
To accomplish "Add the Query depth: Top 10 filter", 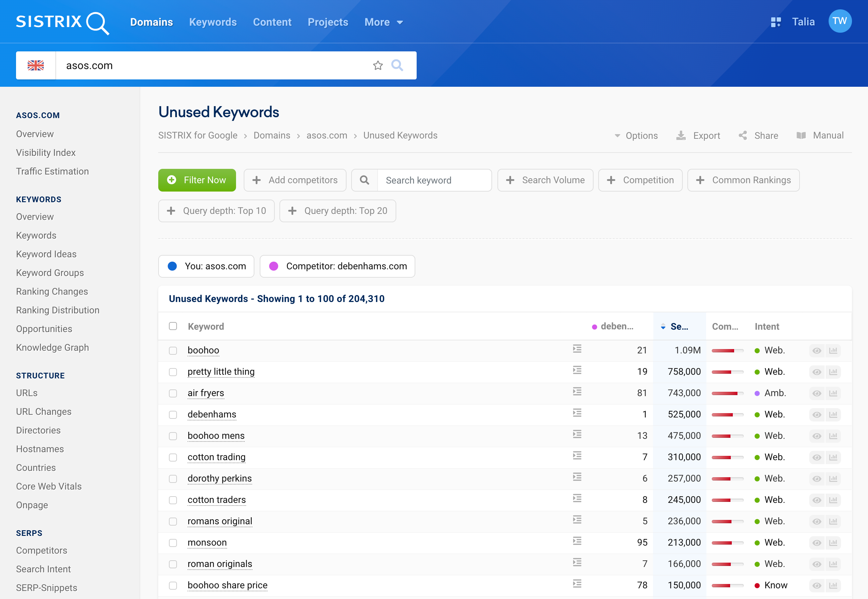I will click(x=216, y=211).
